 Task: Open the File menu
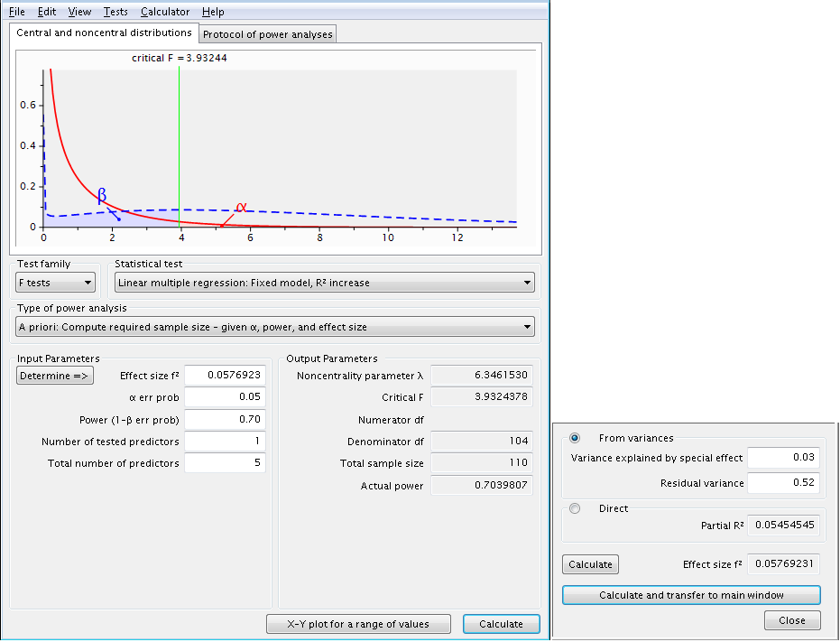click(17, 12)
